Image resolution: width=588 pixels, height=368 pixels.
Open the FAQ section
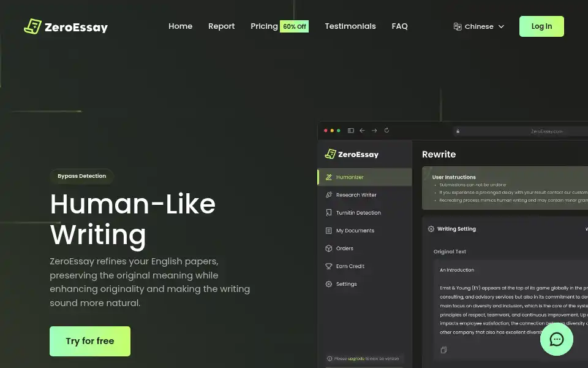(399, 26)
